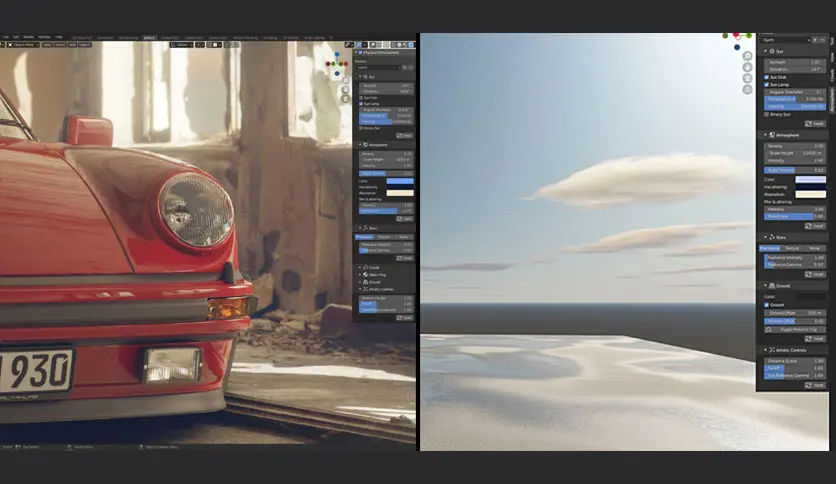Select Procedural stars tab in sky panel
The width and height of the screenshot is (836, 484).
[x=770, y=248]
